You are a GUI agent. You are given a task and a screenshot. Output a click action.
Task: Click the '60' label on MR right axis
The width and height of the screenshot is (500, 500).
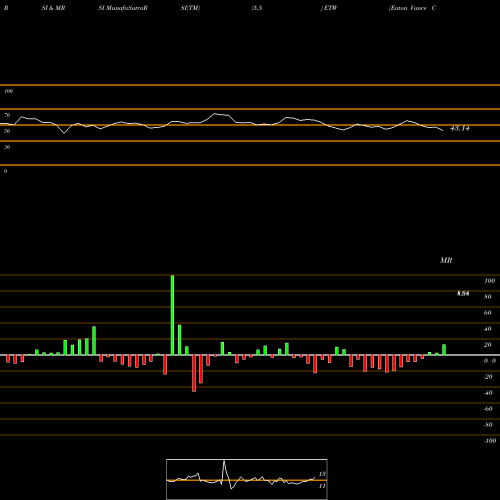coord(488,313)
